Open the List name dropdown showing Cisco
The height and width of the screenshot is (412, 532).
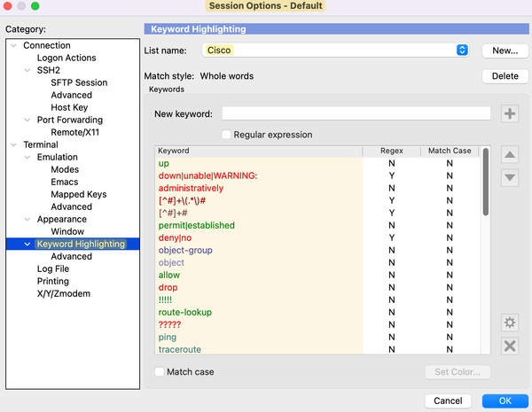(x=462, y=51)
